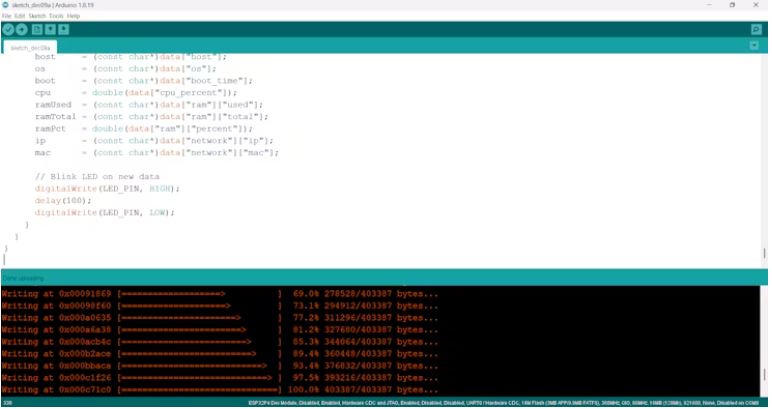Click the line assigning 'os' variable
The width and height of the screenshot is (772, 409).
click(x=125, y=69)
